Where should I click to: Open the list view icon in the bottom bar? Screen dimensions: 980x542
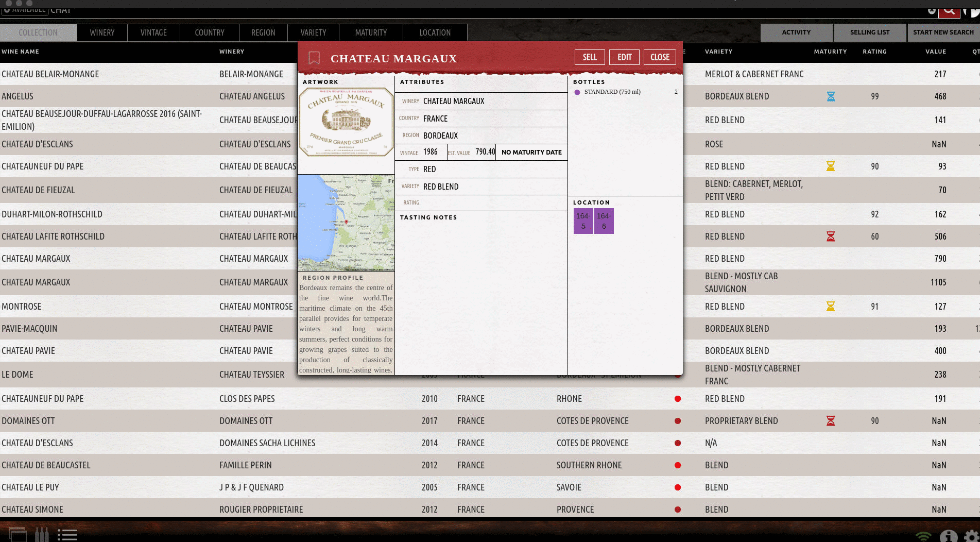pyautogui.click(x=67, y=535)
